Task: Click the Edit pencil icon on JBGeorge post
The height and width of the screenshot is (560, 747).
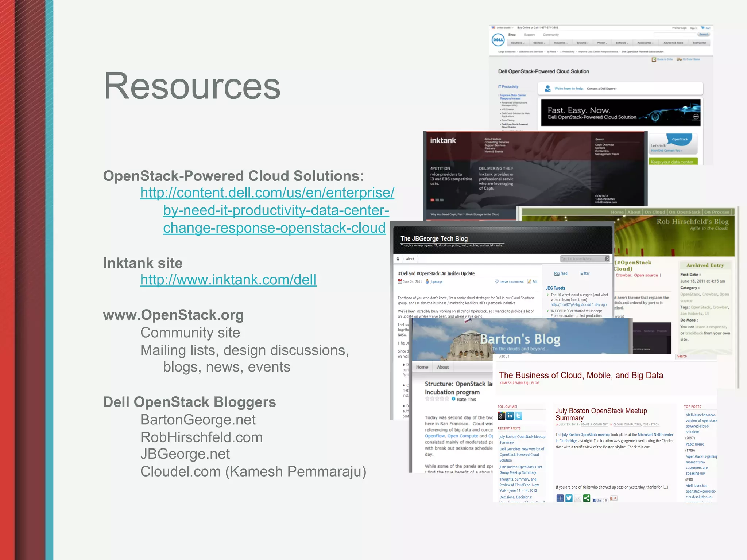Action: 529,281
